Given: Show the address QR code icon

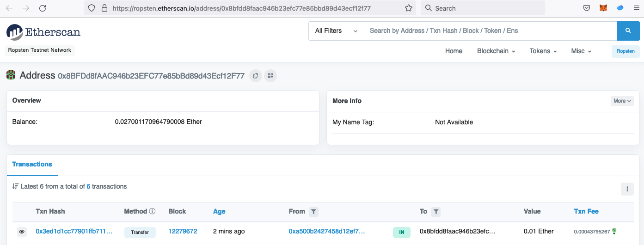Looking at the screenshot, I should pyautogui.click(x=270, y=76).
